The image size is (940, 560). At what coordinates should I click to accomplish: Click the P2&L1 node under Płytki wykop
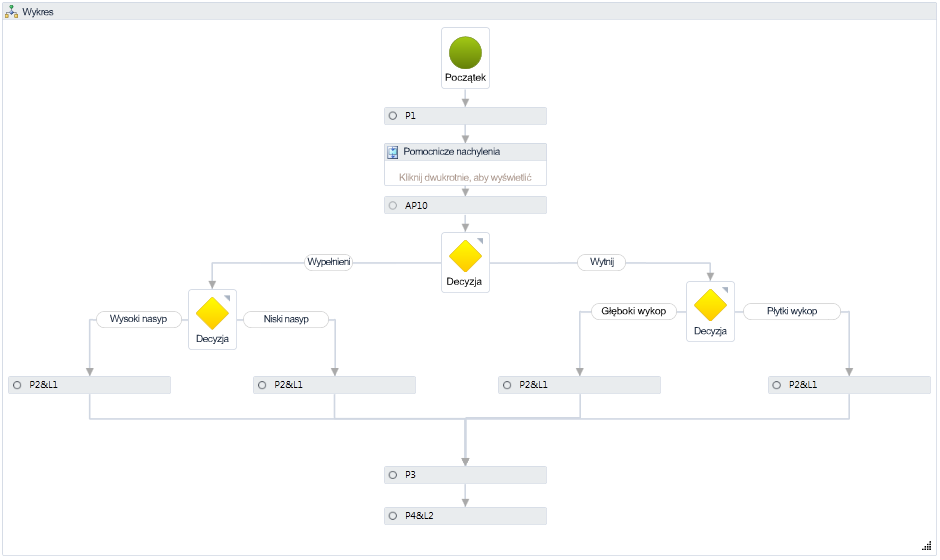coord(849,385)
